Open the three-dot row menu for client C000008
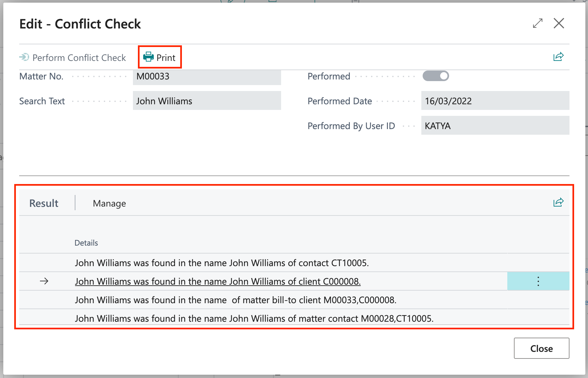 538,281
